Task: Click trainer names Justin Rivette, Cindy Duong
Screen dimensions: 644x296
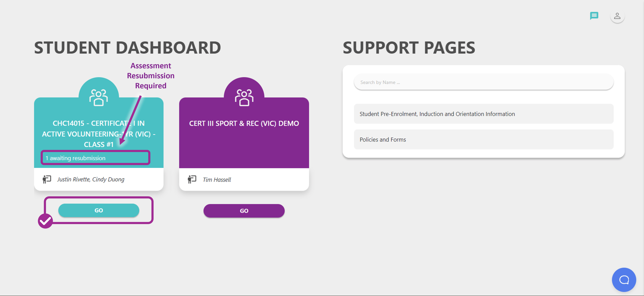Action: click(90, 179)
